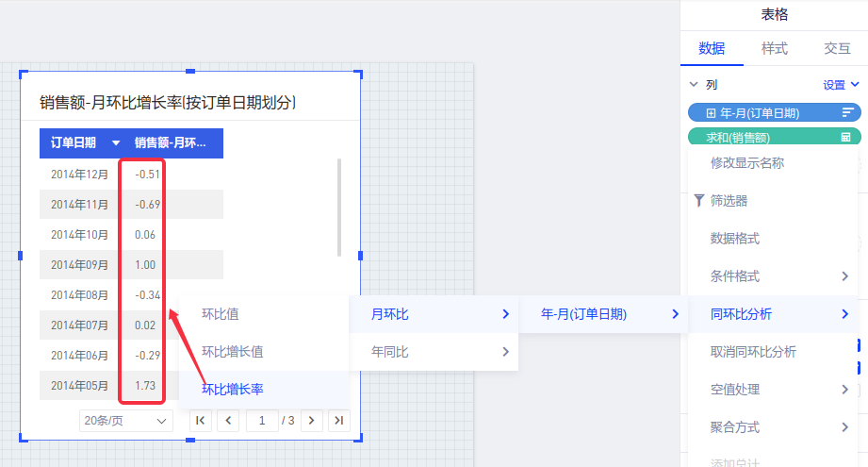Image resolution: width=868 pixels, height=467 pixels.
Task: Switch to the 交互 tab
Action: click(x=837, y=49)
